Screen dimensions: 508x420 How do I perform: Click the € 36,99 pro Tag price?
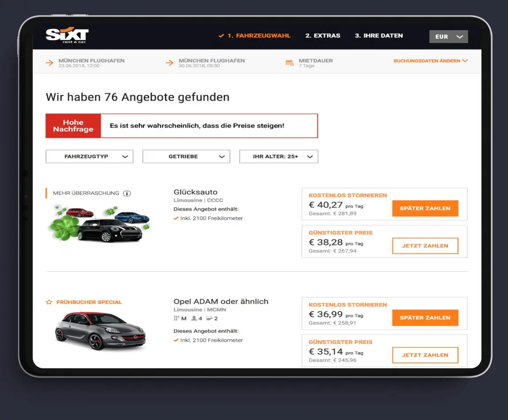pyautogui.click(x=336, y=314)
